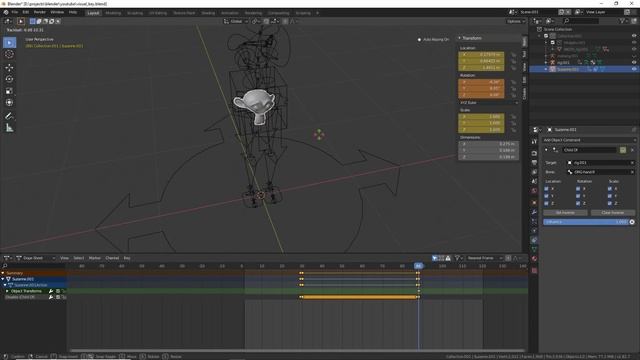Click the Rotation X value field

[481, 82]
